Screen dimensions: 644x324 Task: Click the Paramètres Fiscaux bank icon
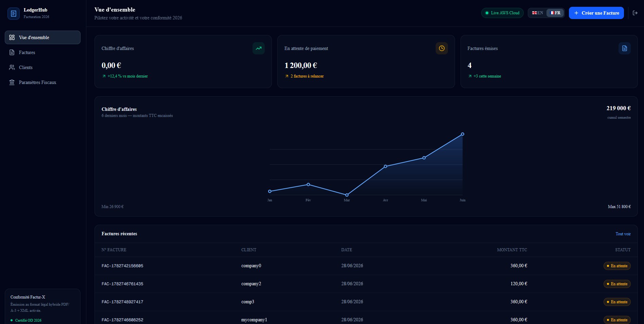[12, 82]
